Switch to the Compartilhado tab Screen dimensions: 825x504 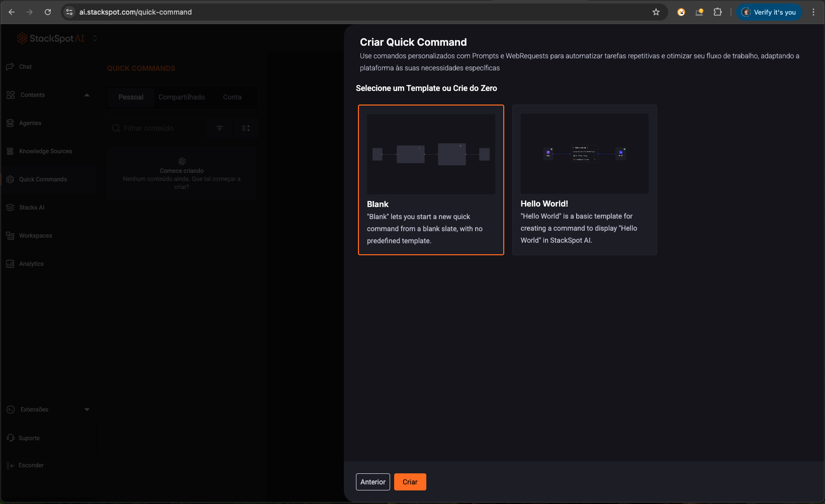[x=181, y=97]
